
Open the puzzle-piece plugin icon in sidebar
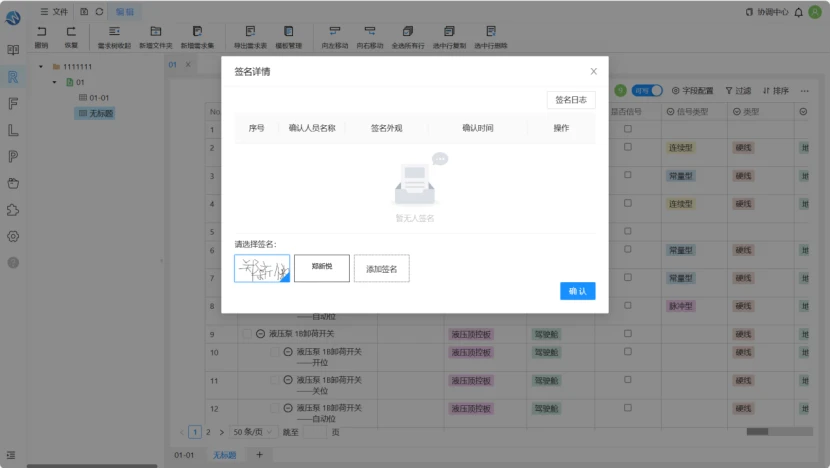13,210
